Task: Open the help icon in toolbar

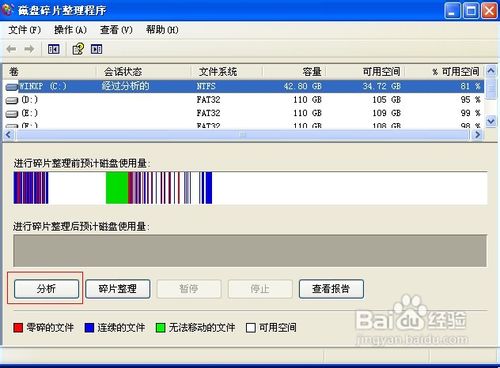Action: (x=78, y=49)
